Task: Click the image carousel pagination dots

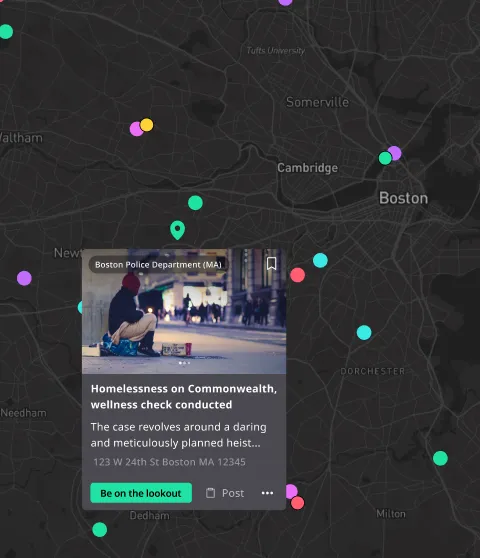Action: 184,363
